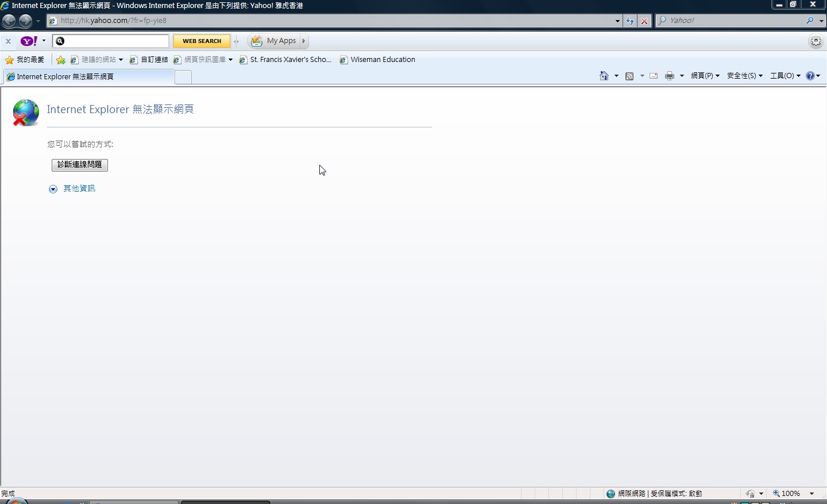Viewport: 827px width, 504px height.
Task: Click the globe error icon on the page
Action: click(x=26, y=113)
